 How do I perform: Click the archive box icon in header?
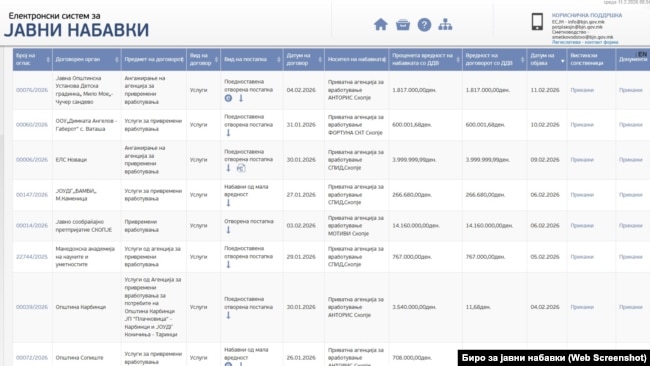click(x=403, y=25)
